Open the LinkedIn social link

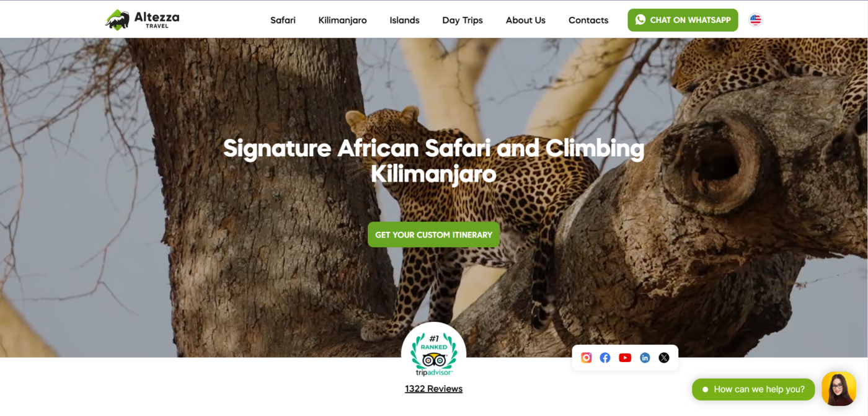645,358
